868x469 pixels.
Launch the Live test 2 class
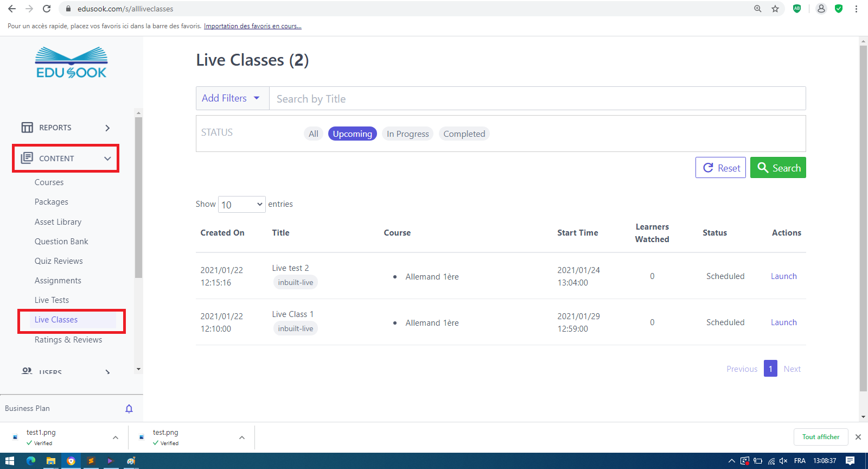pyautogui.click(x=783, y=276)
